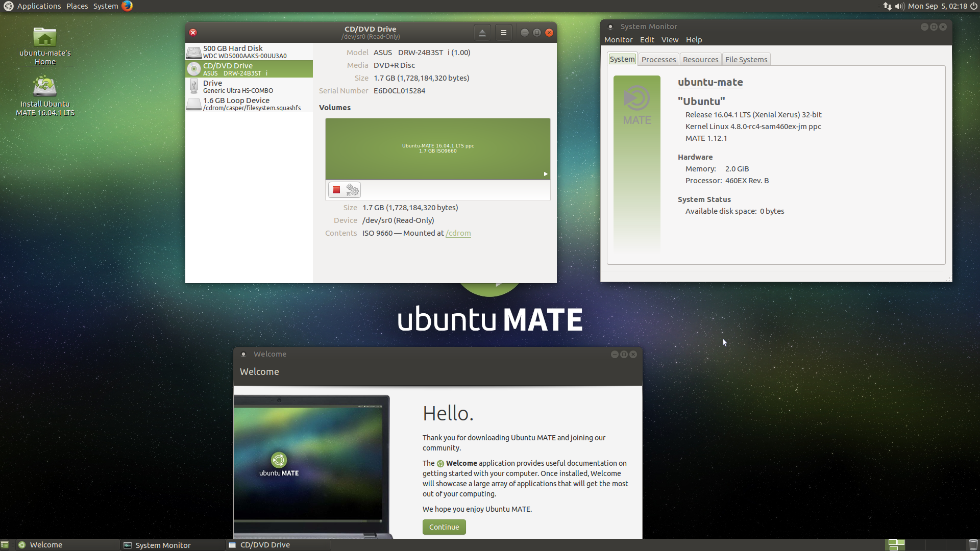
Task: Click the eject disc button in header
Action: (x=482, y=33)
